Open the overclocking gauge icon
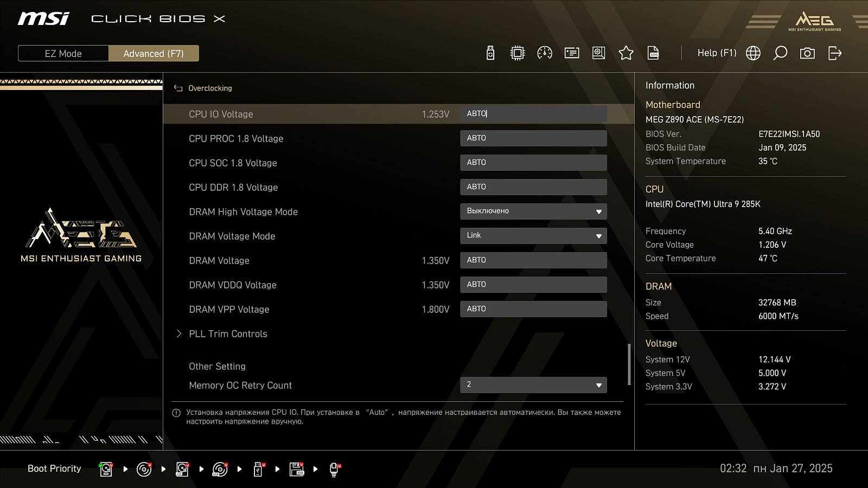 (x=545, y=53)
